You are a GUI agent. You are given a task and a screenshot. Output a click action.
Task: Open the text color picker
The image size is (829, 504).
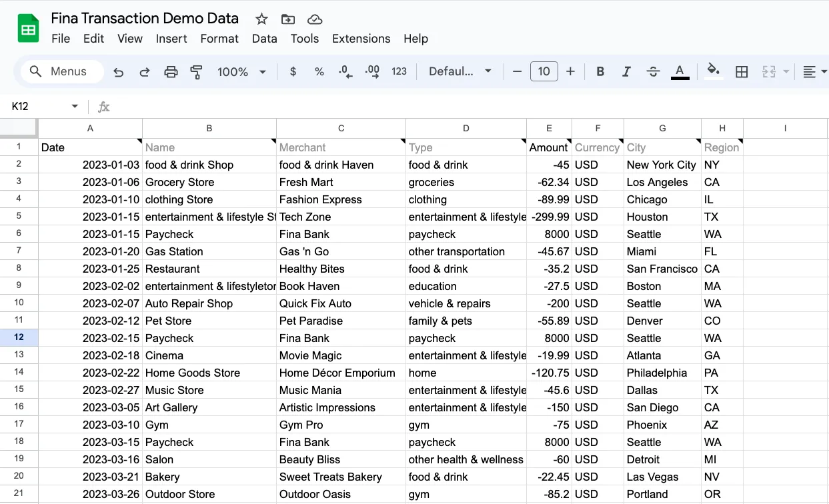point(680,71)
